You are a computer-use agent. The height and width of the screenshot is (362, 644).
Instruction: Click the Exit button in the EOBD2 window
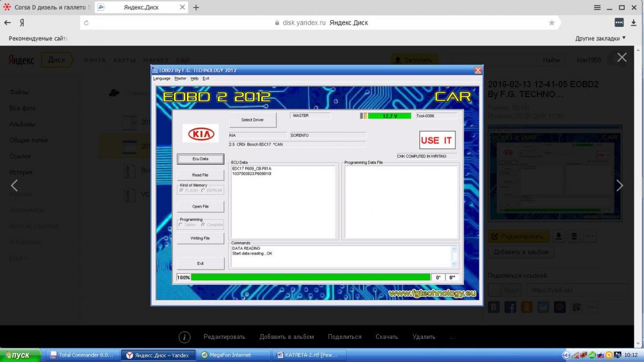click(x=200, y=263)
